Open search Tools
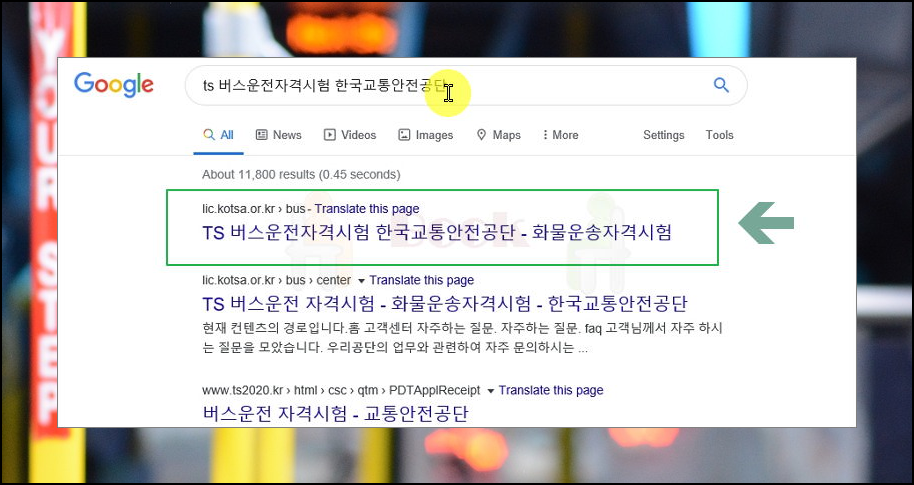The height and width of the screenshot is (485, 914). pyautogui.click(x=719, y=135)
